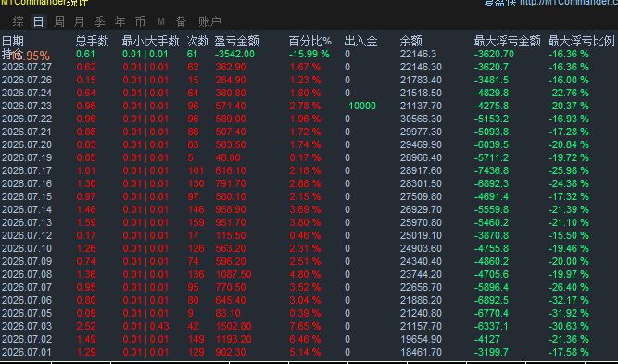618x364 pixels.
Task: Select the 2026.07.10 date row
Action: (x=27, y=248)
